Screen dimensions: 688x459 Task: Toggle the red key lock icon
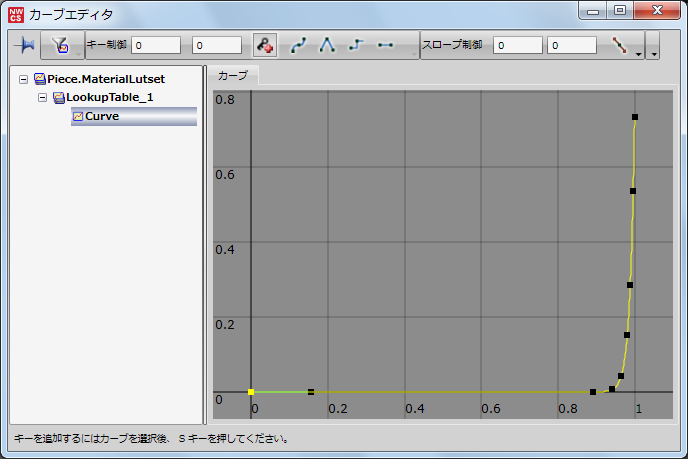pyautogui.click(x=264, y=45)
